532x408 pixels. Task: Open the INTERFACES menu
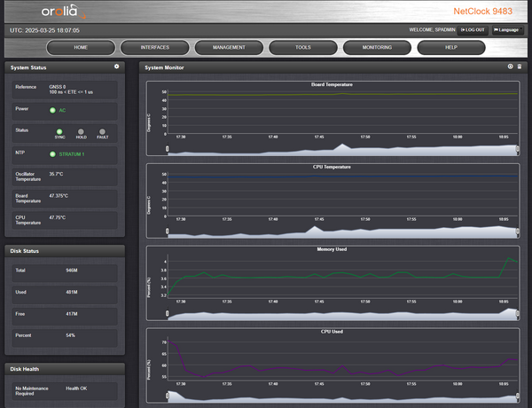pos(154,48)
